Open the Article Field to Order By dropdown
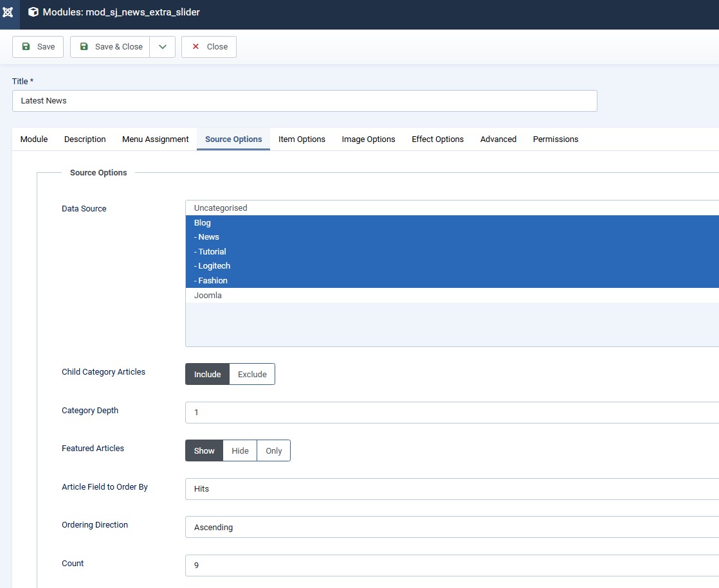 pyautogui.click(x=451, y=489)
